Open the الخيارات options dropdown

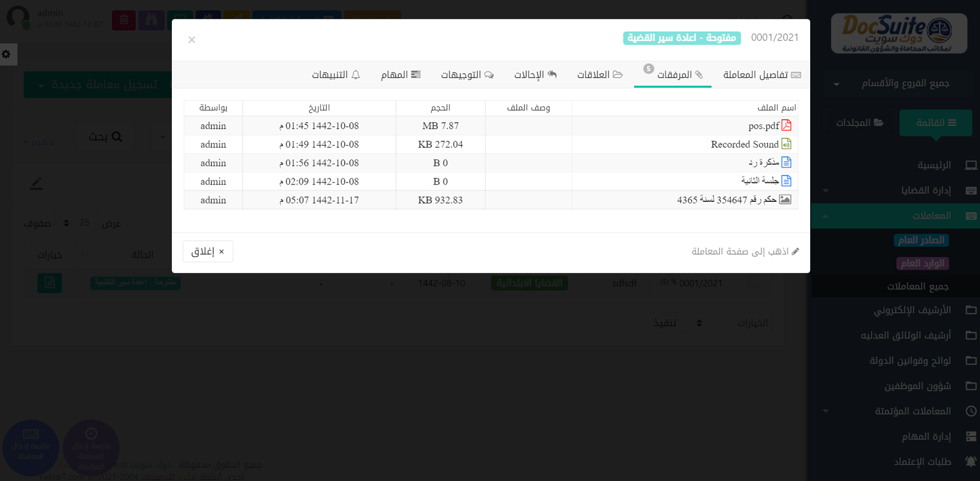[729, 323]
